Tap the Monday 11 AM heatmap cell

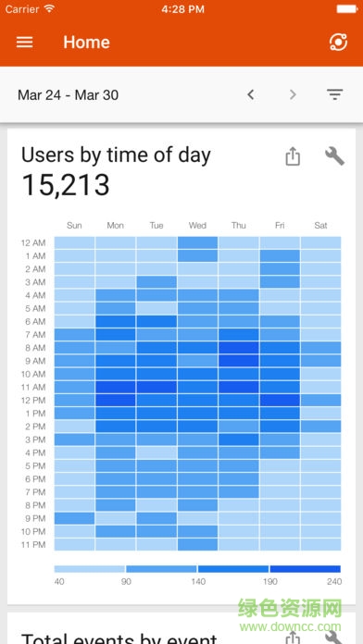coord(116,387)
